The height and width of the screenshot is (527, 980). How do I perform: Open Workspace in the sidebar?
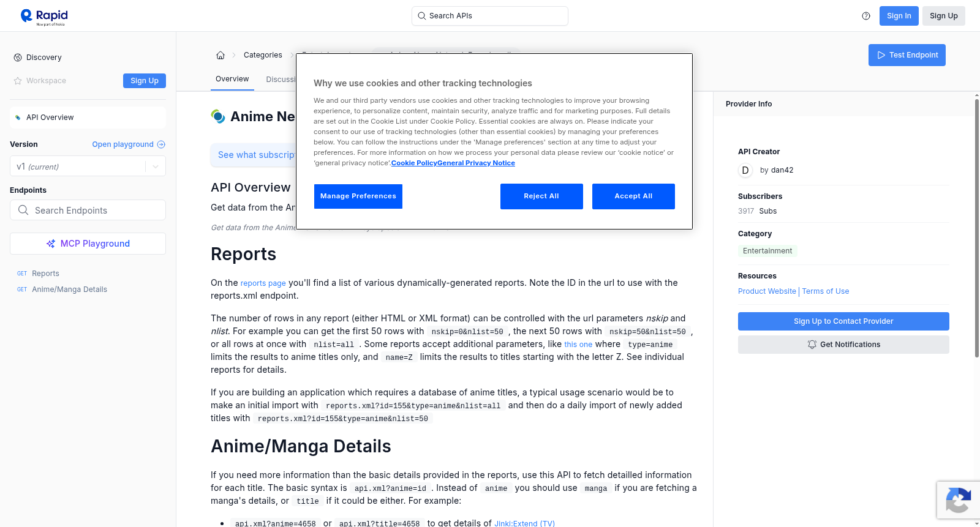point(46,81)
